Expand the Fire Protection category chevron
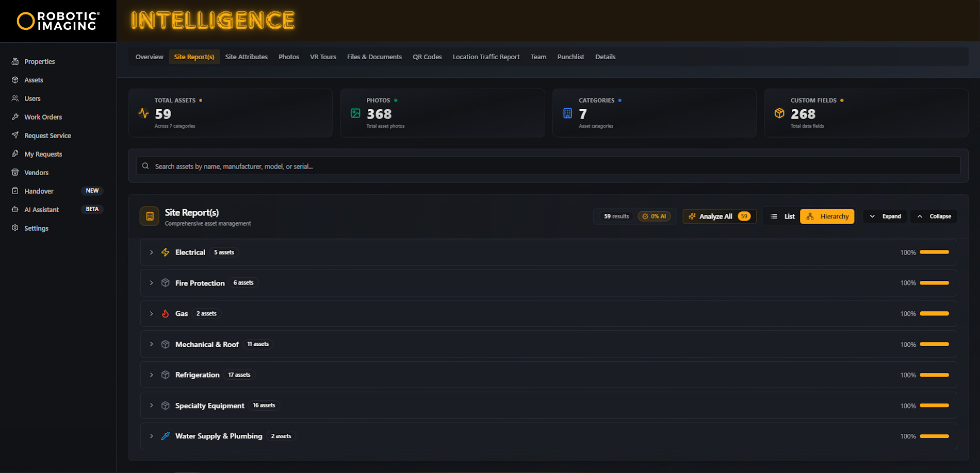Viewport: 980px width, 473px height. (151, 283)
